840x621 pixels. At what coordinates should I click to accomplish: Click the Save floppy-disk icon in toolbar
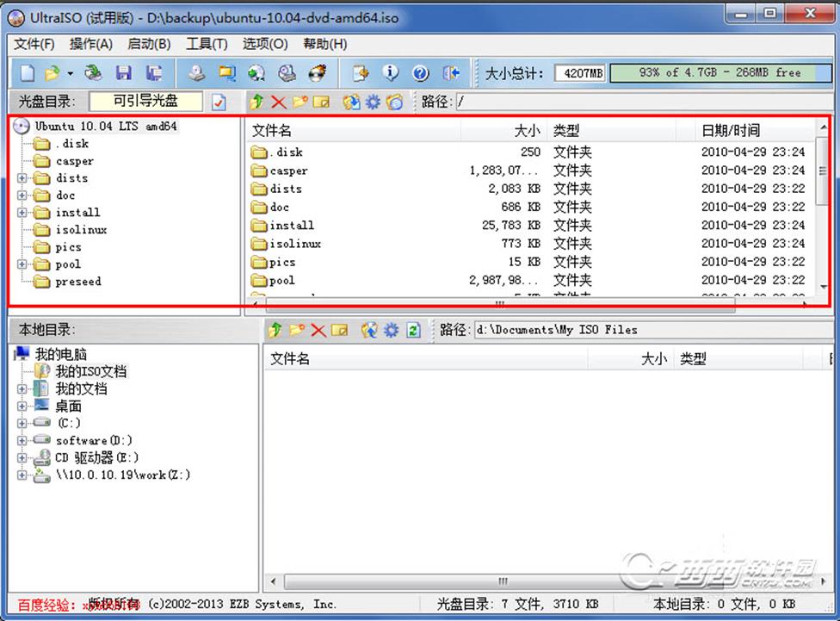coord(124,73)
